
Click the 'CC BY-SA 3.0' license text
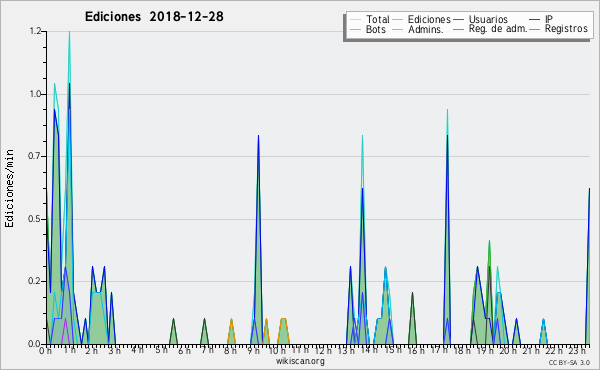(569, 362)
